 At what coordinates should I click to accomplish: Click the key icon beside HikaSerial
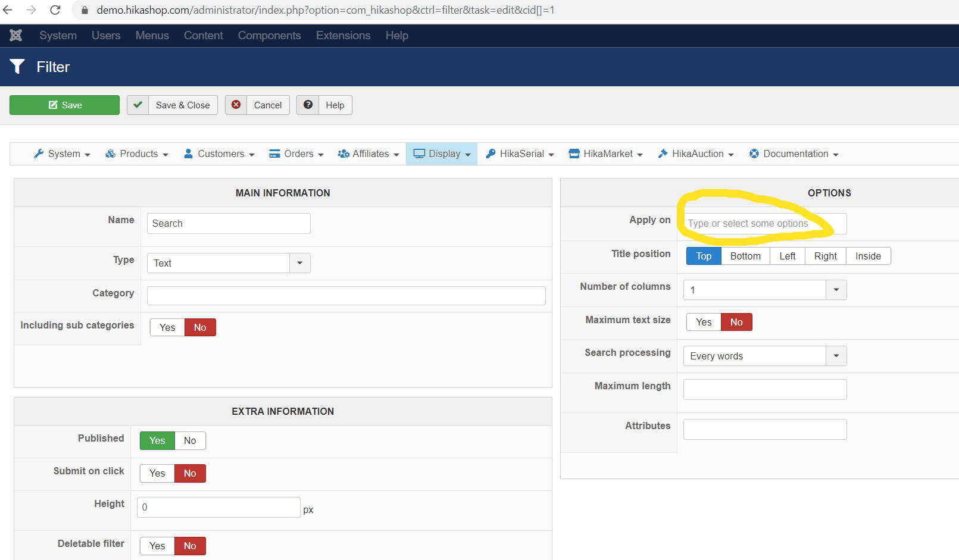coord(491,154)
